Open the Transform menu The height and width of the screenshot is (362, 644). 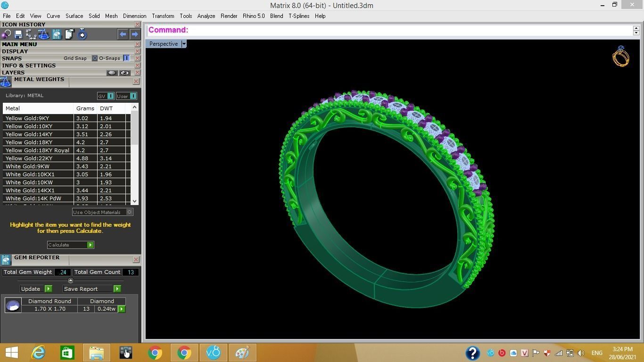click(163, 16)
